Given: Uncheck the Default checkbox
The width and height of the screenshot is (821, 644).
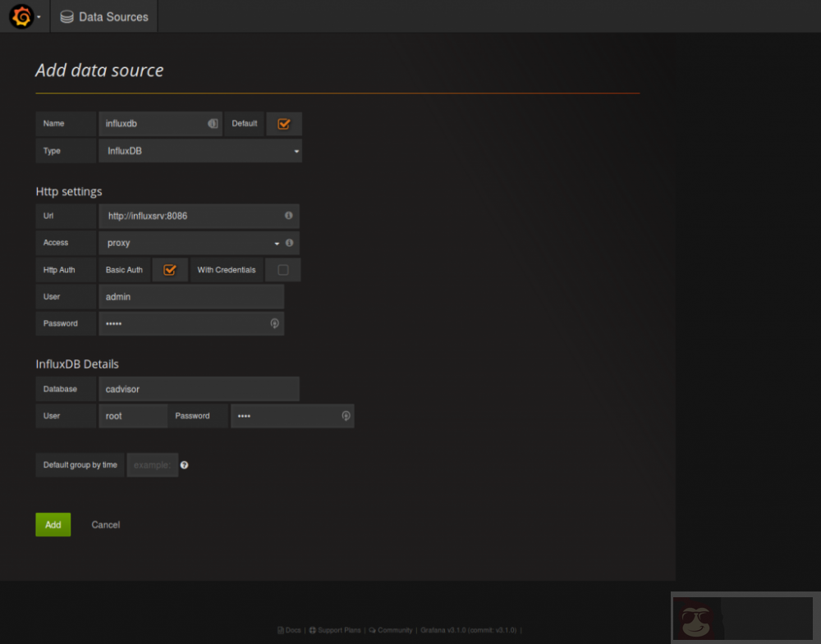Looking at the screenshot, I should [x=284, y=123].
